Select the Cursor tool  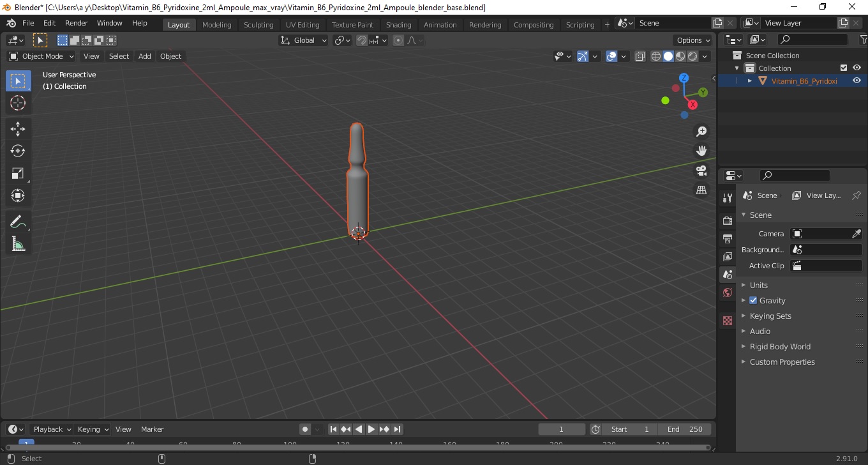tap(18, 103)
